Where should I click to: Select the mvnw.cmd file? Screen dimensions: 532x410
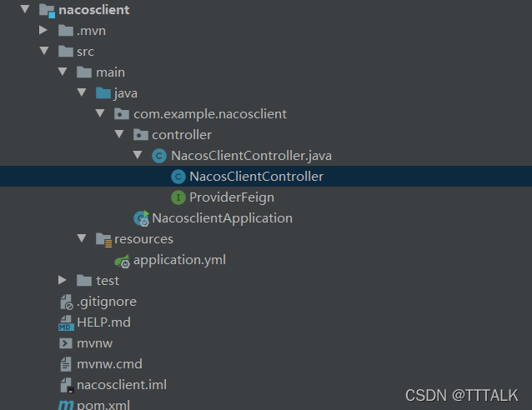point(109,364)
